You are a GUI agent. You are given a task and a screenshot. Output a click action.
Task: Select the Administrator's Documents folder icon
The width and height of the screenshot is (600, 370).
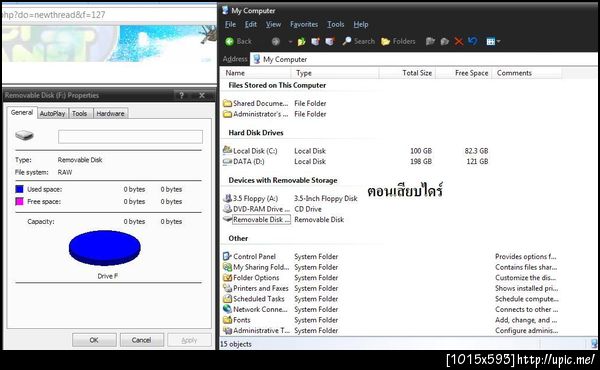227,114
